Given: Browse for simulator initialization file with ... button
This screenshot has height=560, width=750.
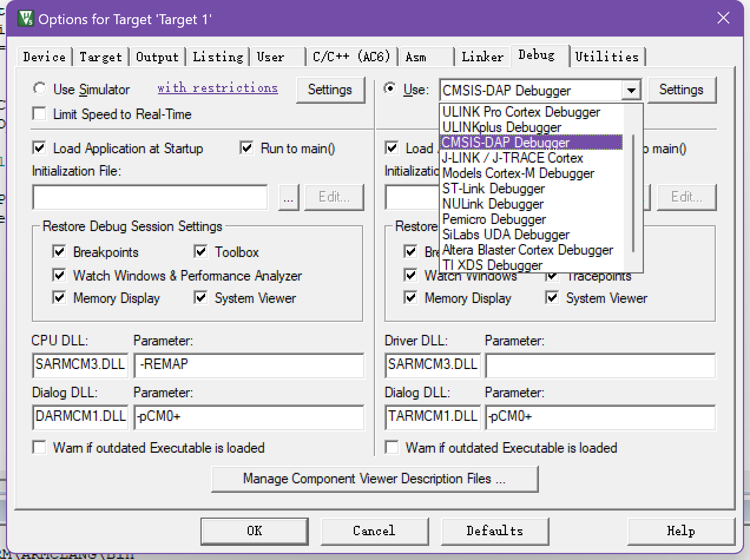Looking at the screenshot, I should 288,197.
